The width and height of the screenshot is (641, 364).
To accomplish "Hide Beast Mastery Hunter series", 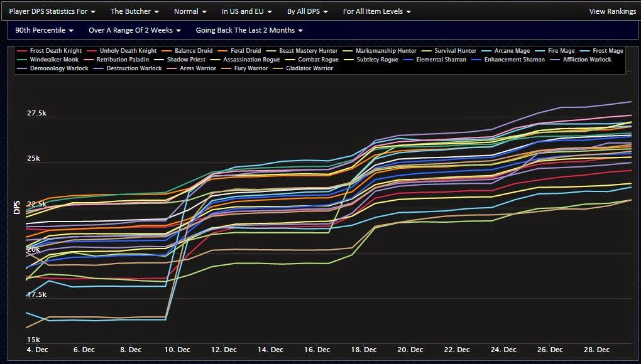I will (x=302, y=51).
